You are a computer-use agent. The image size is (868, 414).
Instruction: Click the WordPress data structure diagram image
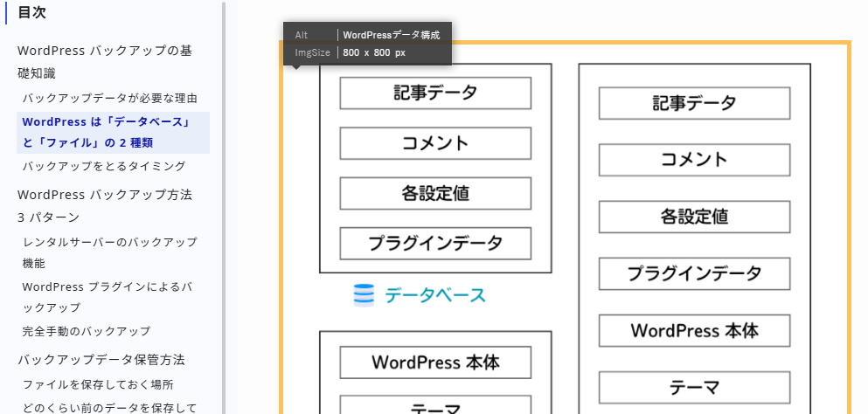click(x=566, y=227)
